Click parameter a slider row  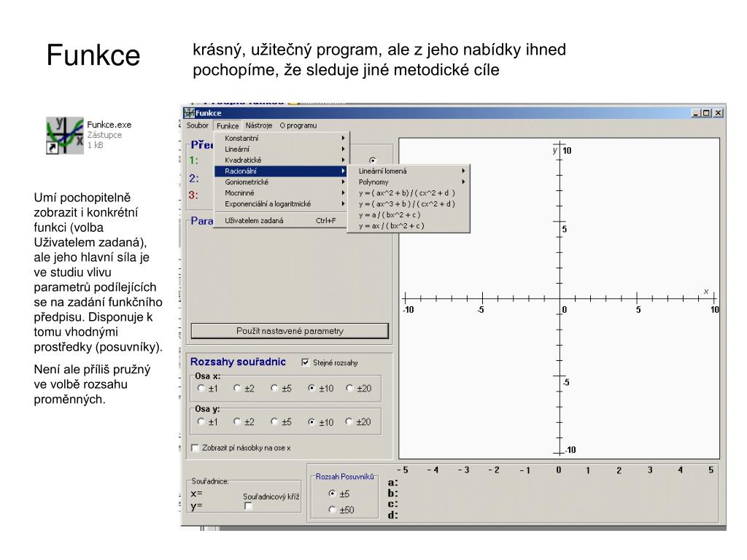point(553,483)
